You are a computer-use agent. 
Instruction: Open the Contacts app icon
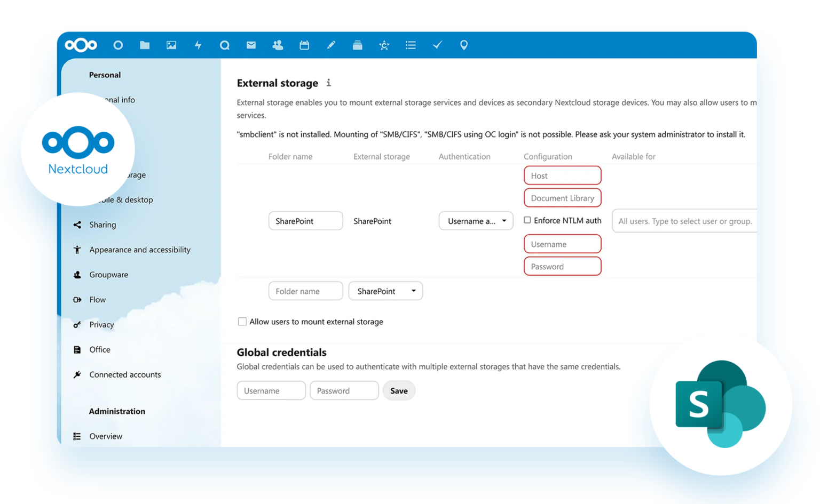(x=278, y=45)
